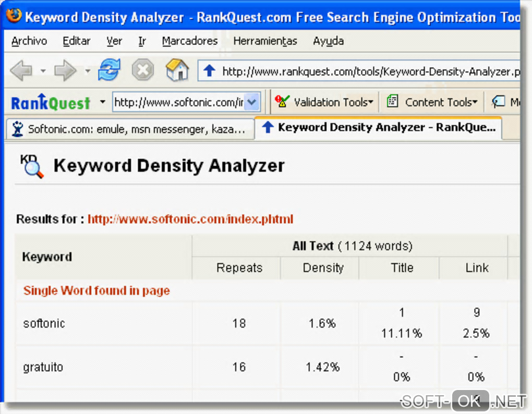
Task: Expand the RankQuest logo dropdown arrow
Action: coord(102,102)
